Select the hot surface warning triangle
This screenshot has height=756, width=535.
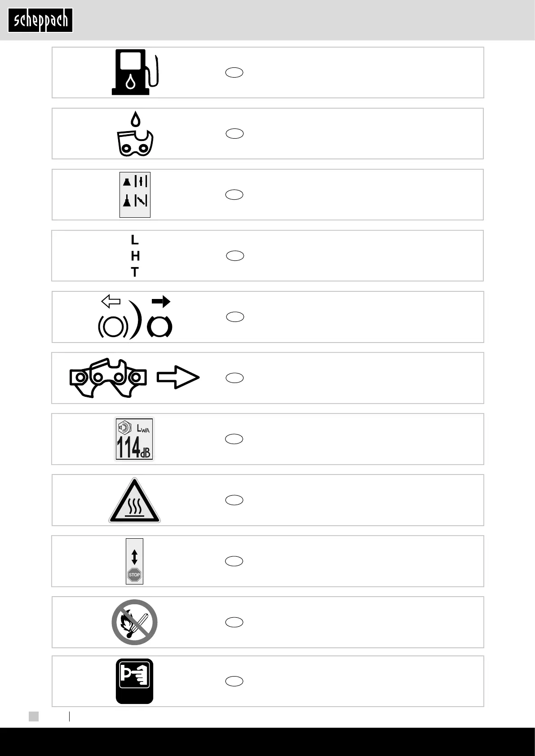click(x=134, y=501)
